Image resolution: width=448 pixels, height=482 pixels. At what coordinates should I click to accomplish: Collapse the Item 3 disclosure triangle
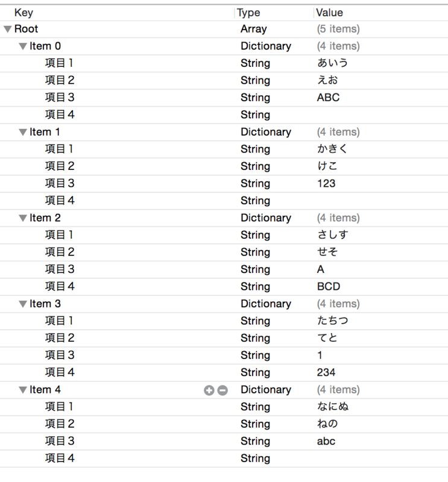[x=23, y=304]
